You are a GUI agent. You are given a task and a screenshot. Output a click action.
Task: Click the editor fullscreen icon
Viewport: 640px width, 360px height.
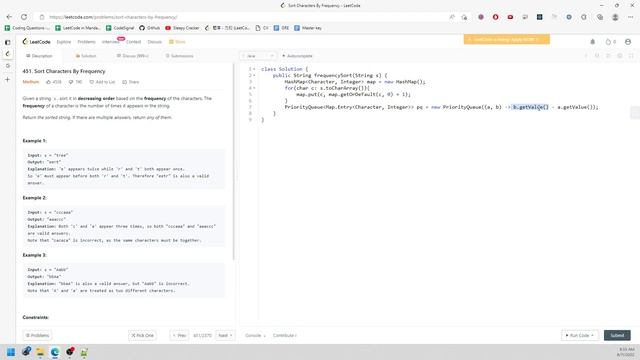631,56
